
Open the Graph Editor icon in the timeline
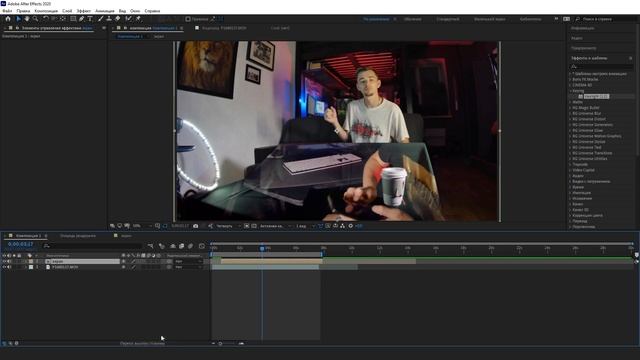[x=202, y=246]
